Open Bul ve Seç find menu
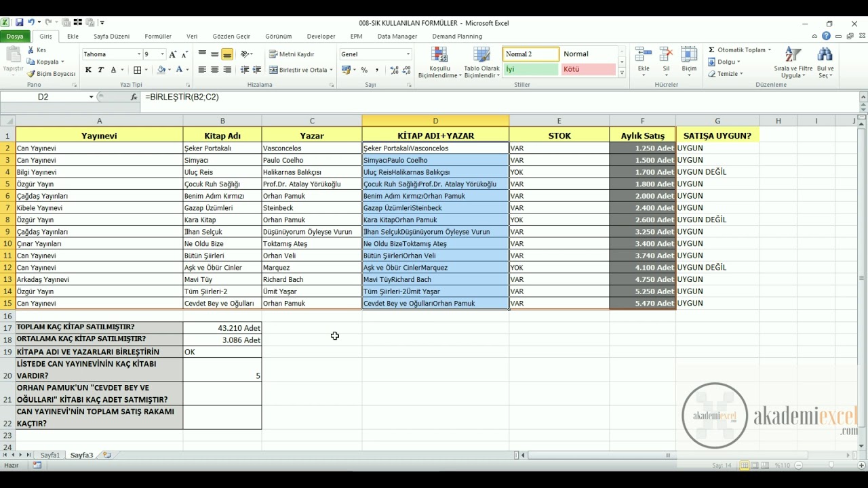Image resolution: width=868 pixels, height=488 pixels. tap(825, 62)
